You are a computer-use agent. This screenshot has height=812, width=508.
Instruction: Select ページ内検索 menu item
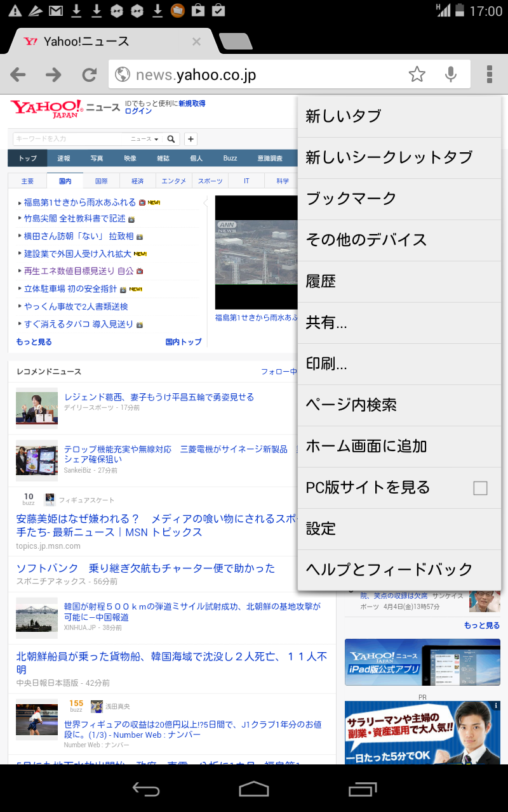(399, 405)
